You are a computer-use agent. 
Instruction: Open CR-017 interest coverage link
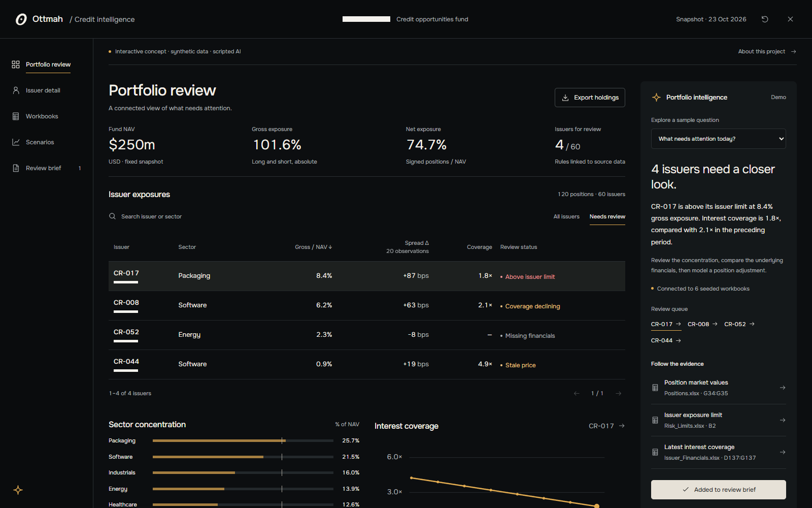[606, 426]
